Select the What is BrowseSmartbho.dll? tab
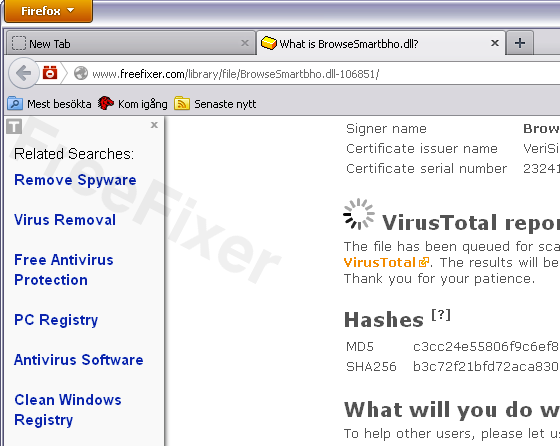Screen dimensions: 560x446 pyautogui.click(x=381, y=44)
